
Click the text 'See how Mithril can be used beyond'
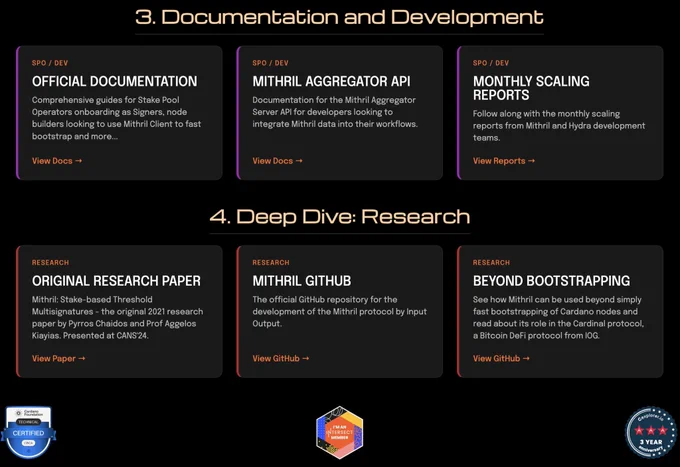(559, 317)
